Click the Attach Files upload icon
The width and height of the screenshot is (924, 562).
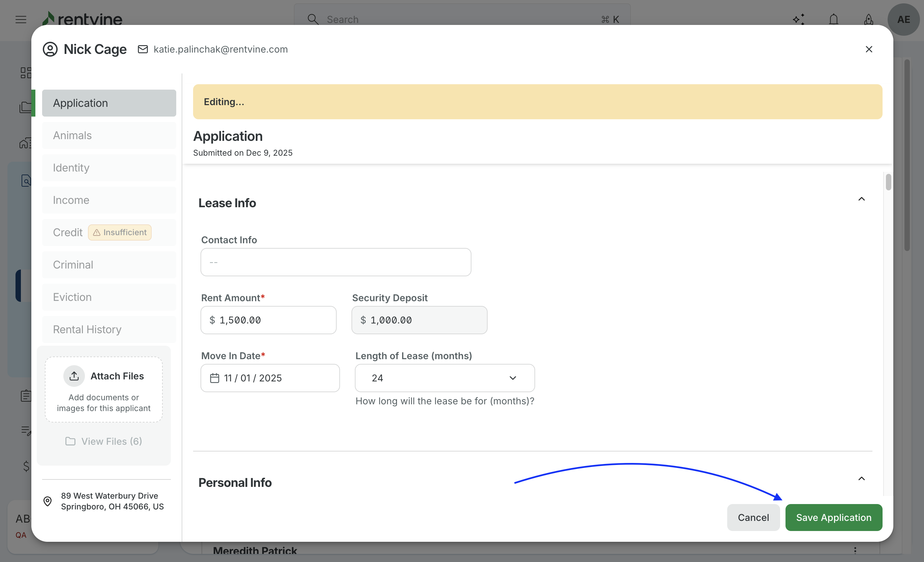[74, 376]
